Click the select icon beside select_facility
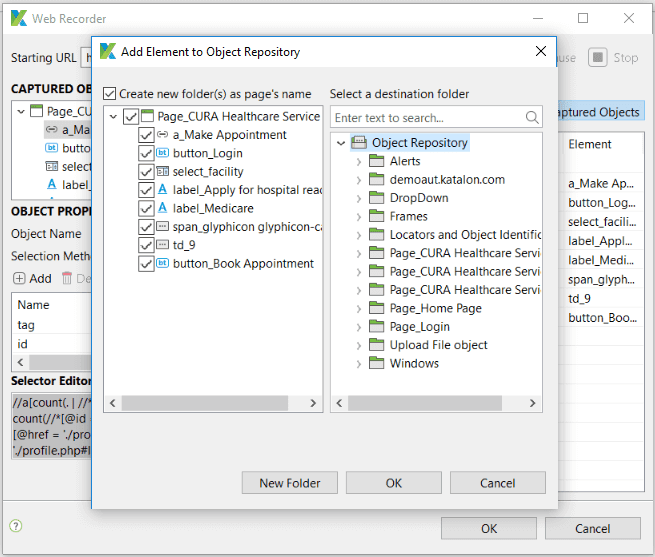Screen dimensions: 655x557 [162, 171]
